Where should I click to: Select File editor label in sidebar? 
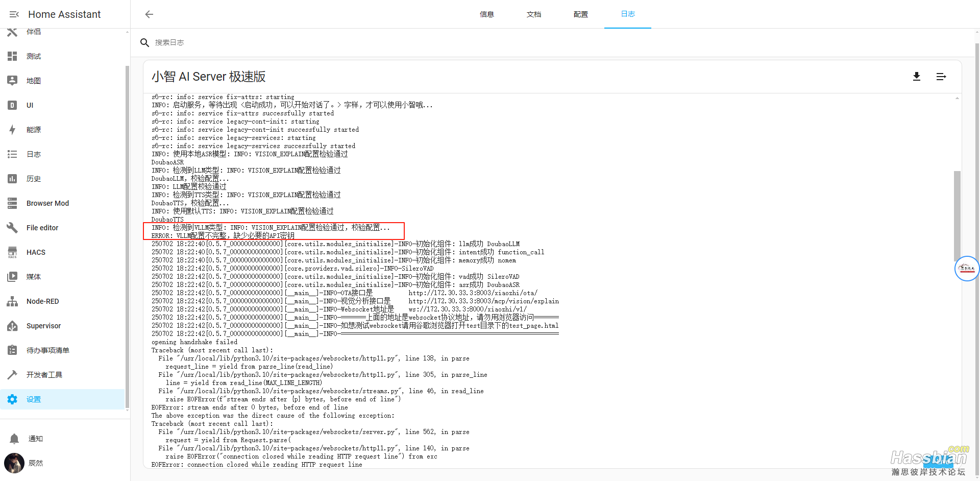42,228
